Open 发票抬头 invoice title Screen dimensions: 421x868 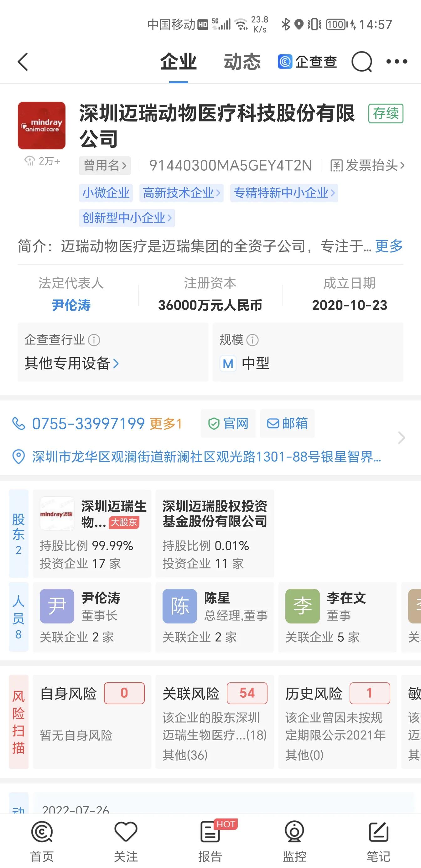tap(367, 165)
